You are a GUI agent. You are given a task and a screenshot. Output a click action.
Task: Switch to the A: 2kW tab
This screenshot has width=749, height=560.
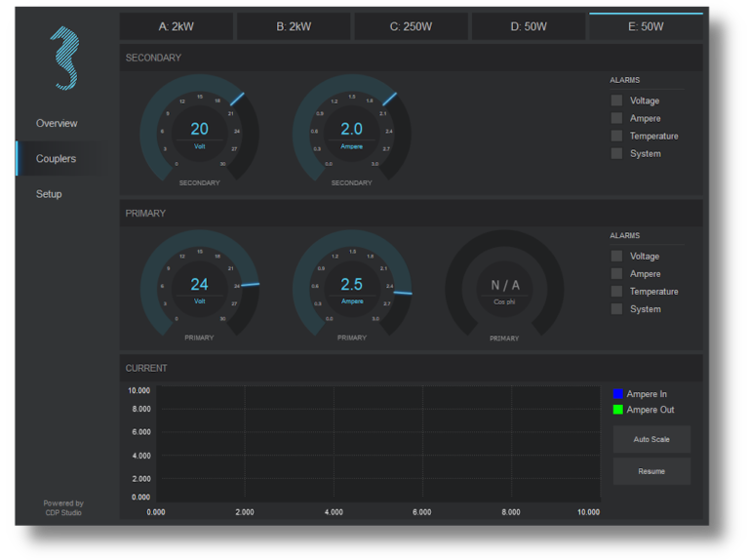tap(177, 26)
